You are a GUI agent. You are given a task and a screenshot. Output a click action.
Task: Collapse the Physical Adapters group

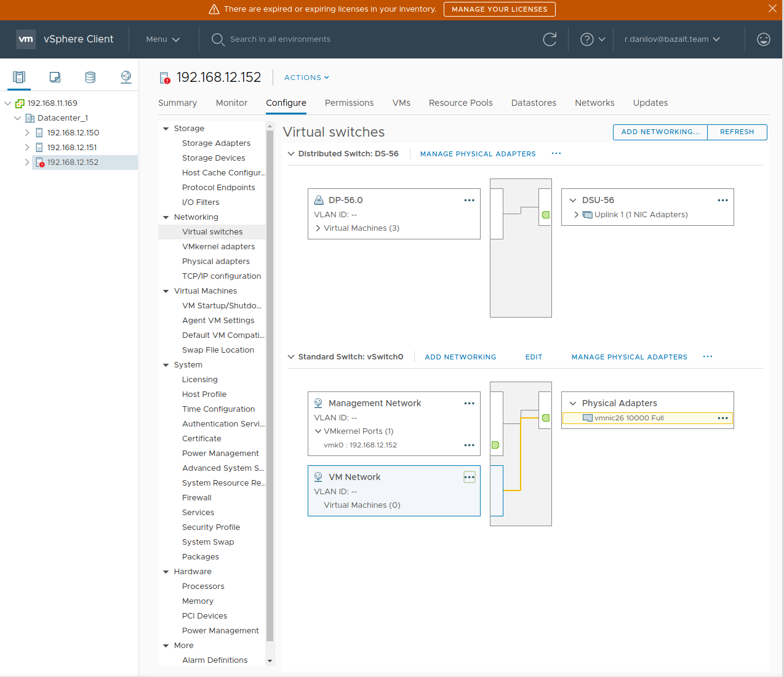[573, 403]
